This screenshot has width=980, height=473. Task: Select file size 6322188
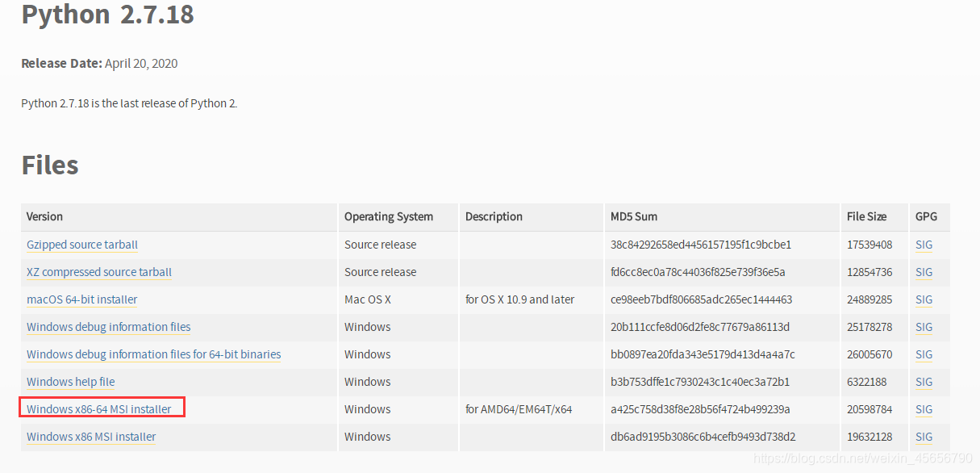click(866, 382)
